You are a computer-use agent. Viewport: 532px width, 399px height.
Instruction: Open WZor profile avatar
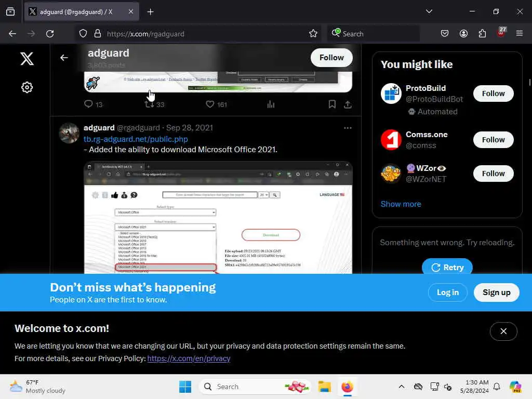pos(391,174)
